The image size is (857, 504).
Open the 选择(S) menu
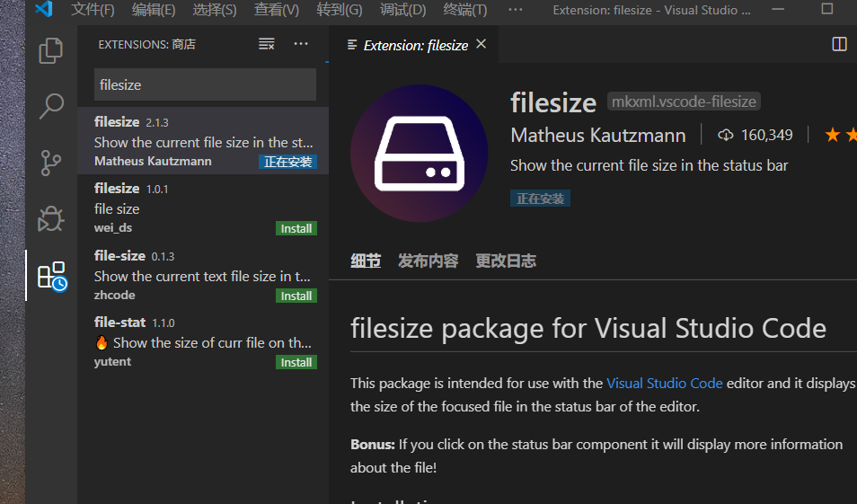pyautogui.click(x=215, y=10)
